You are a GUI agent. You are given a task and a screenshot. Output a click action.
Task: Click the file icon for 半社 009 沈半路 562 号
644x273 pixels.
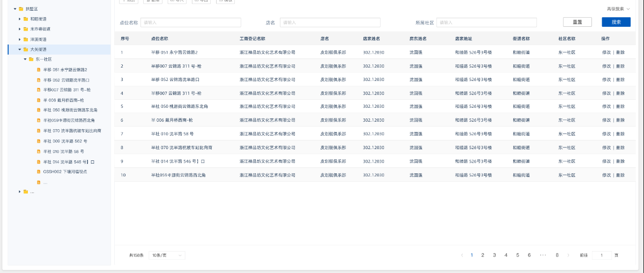39,141
